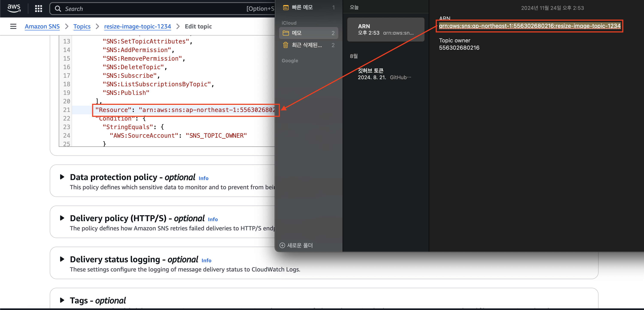644x310 pixels.
Task: Open the 깃허브 토큰 note
Action: [386, 74]
